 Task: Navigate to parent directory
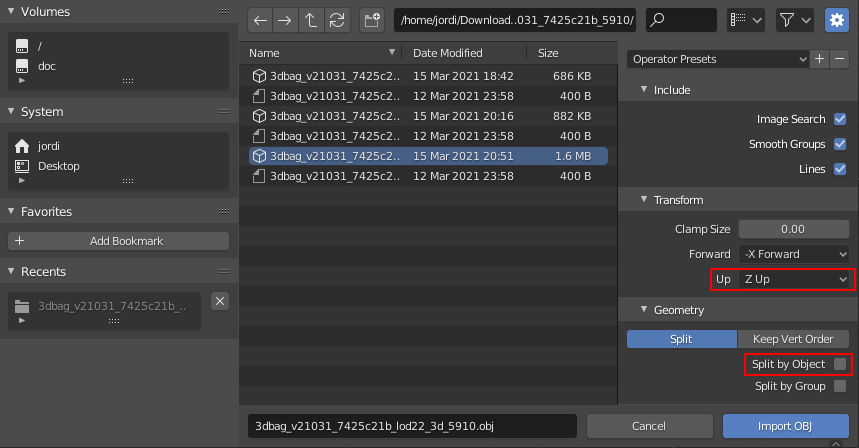click(x=311, y=21)
